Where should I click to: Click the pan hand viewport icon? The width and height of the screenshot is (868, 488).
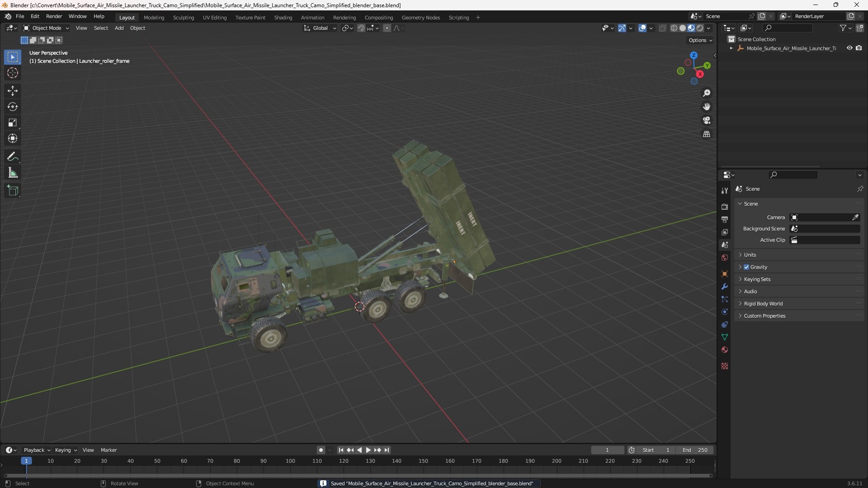click(707, 107)
